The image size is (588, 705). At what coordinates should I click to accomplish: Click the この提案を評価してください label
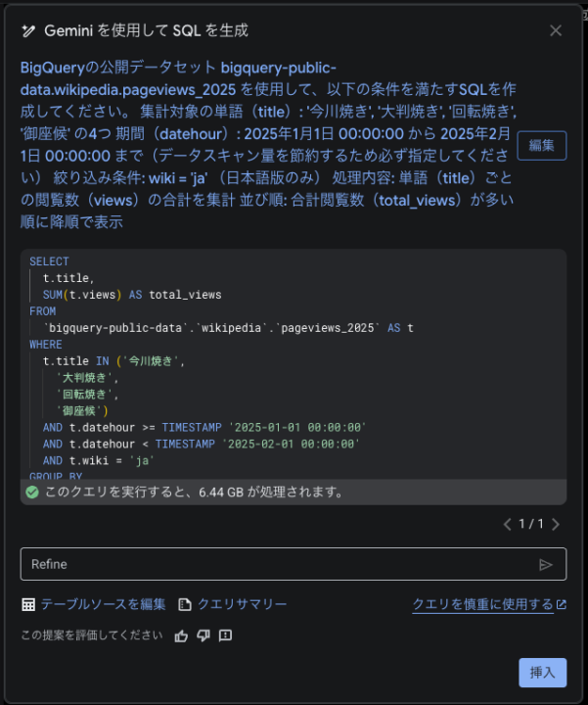tap(92, 635)
